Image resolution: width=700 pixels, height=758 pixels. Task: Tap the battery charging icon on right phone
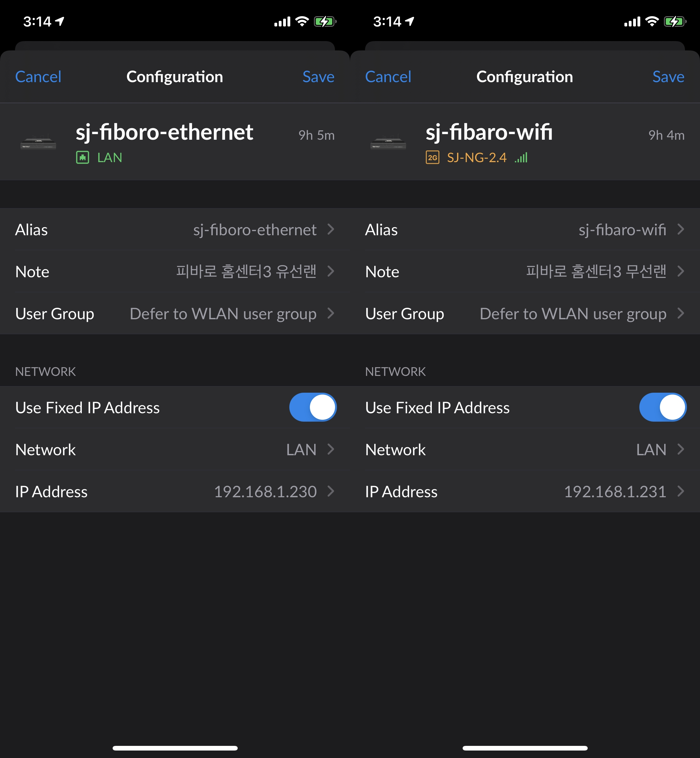click(674, 21)
